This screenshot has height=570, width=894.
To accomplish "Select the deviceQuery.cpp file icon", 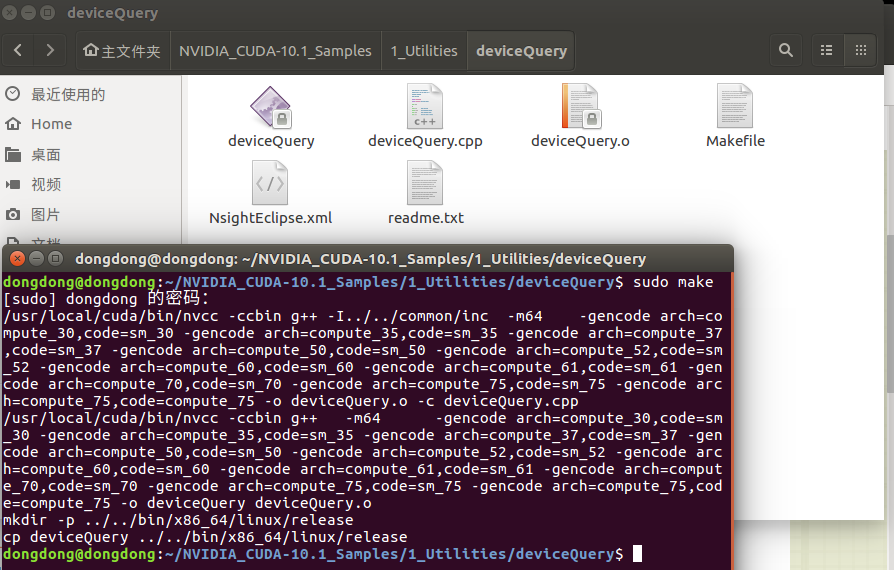I will click(x=425, y=107).
